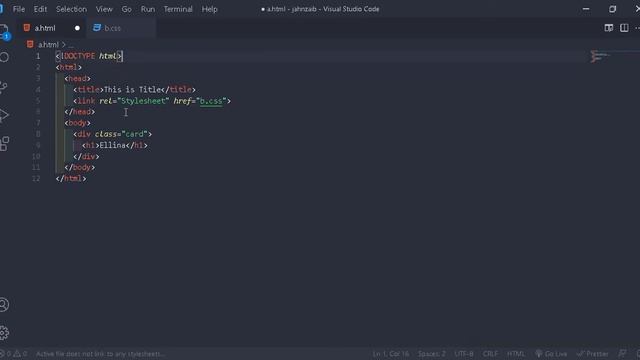Open the Search view in activity bar

click(x=4, y=57)
